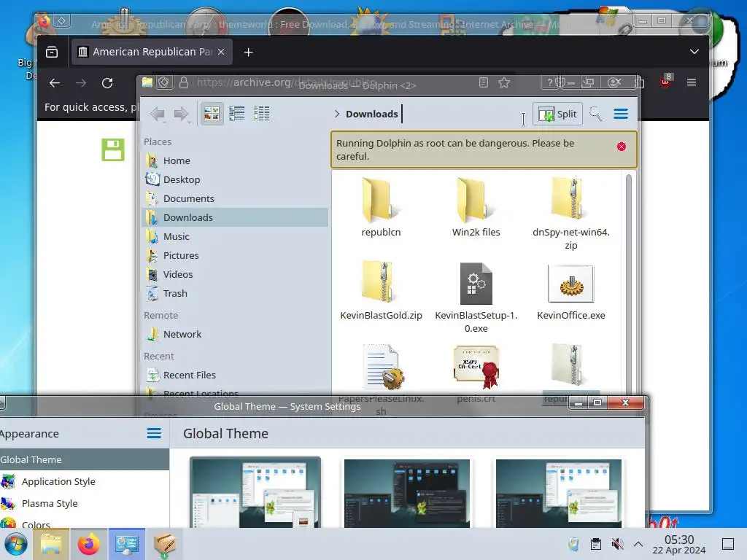Select PapersPleaseLinux.sh script icon
Screen dimensions: 747x560
click(x=382, y=367)
